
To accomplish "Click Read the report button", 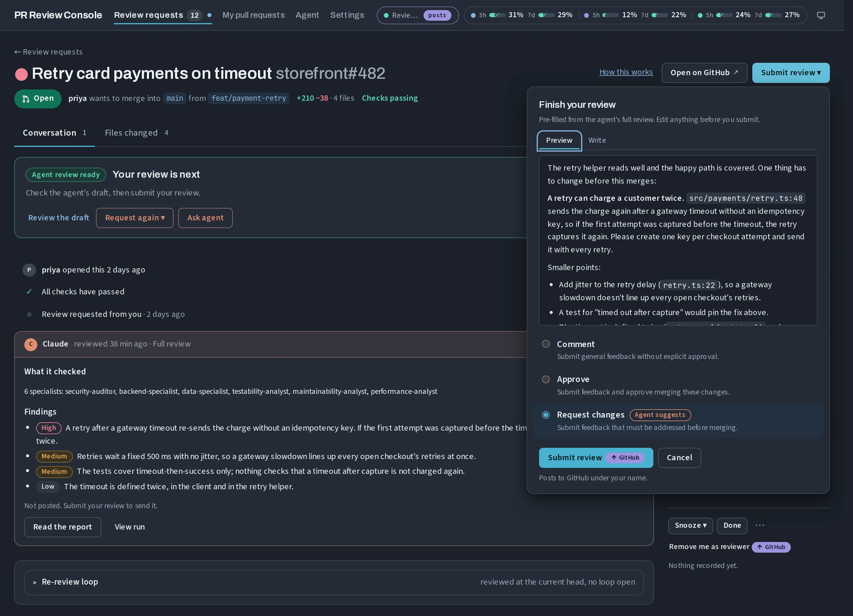I will 62,527.
